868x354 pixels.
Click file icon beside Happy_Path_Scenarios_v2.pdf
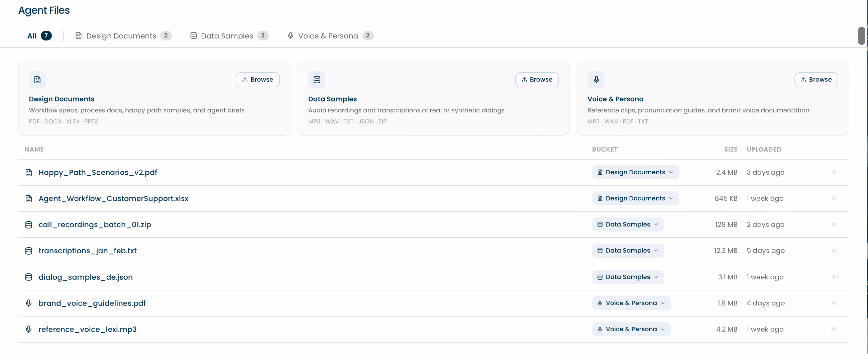click(x=29, y=173)
